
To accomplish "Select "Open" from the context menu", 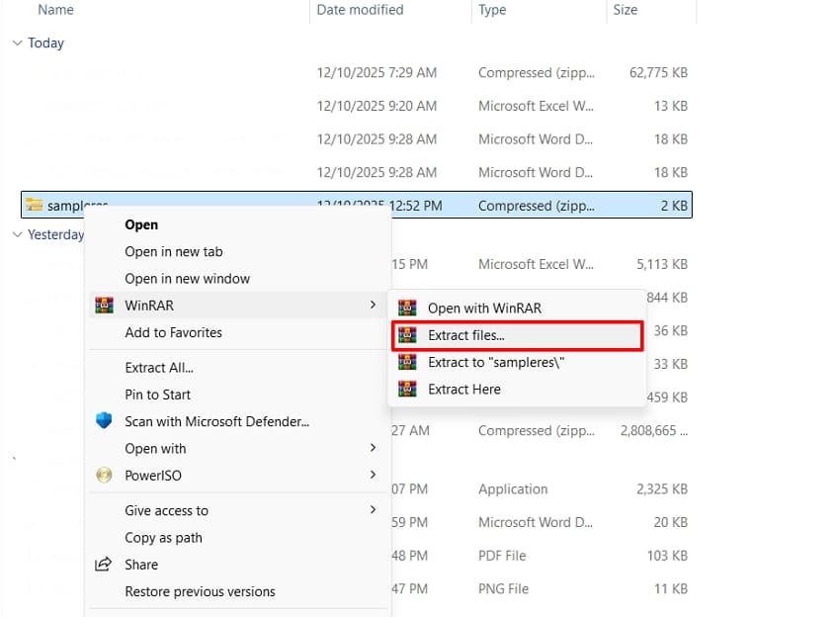I will (141, 224).
